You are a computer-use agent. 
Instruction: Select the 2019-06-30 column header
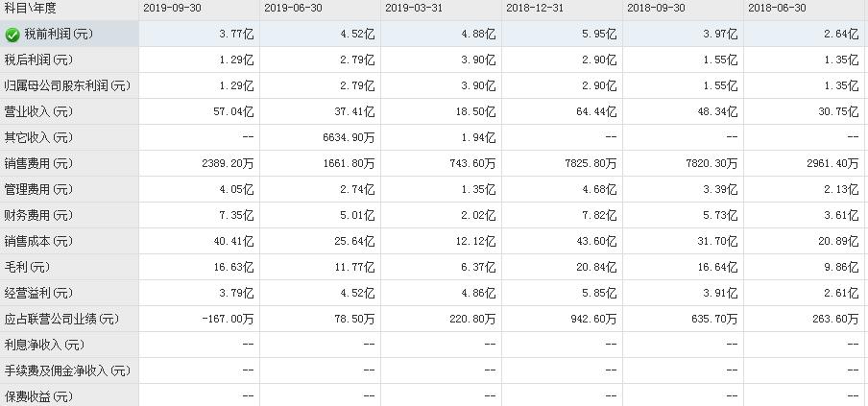tap(293, 8)
